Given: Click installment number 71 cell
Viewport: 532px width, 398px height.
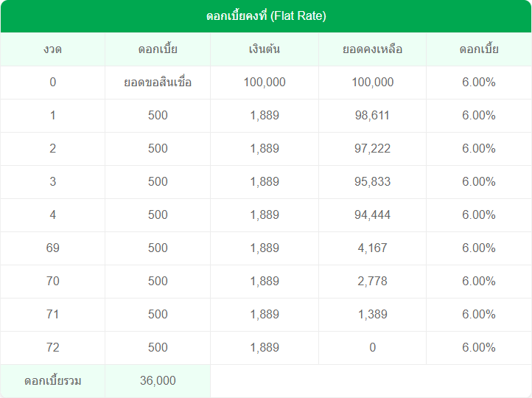Looking at the screenshot, I should [x=52, y=315].
